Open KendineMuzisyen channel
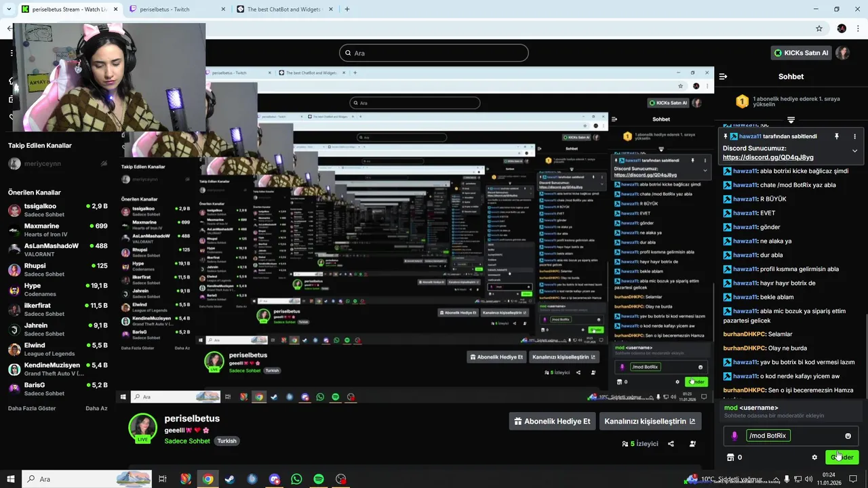 [58, 369]
